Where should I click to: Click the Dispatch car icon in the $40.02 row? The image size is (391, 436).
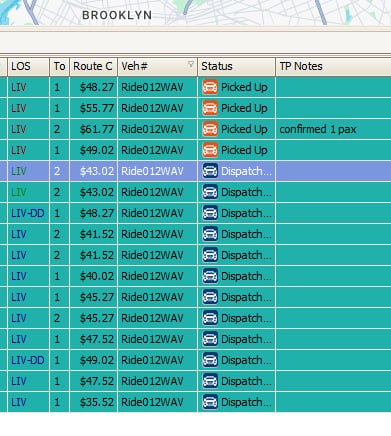click(x=210, y=276)
